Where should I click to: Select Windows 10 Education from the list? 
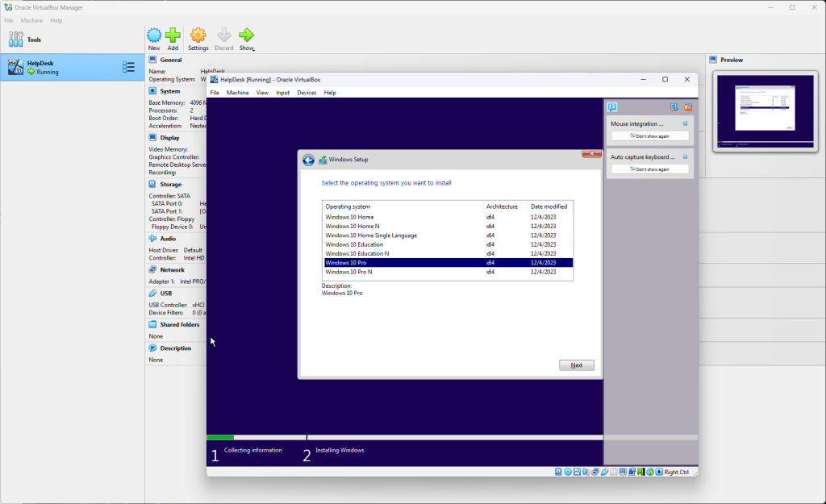point(355,244)
